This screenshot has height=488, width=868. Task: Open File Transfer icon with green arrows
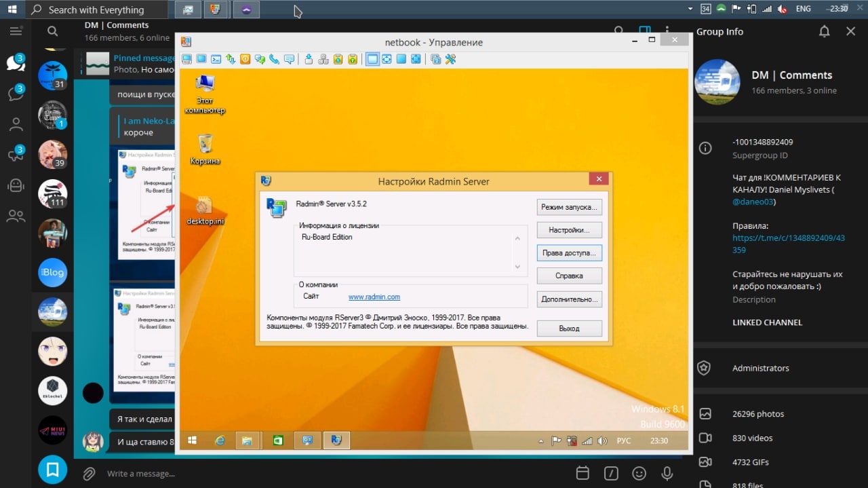click(x=231, y=59)
